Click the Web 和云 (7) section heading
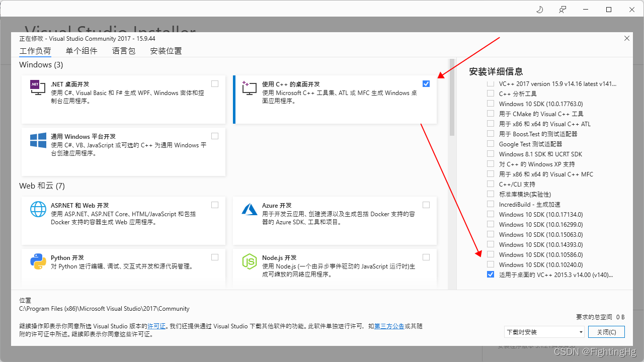 tap(42, 186)
